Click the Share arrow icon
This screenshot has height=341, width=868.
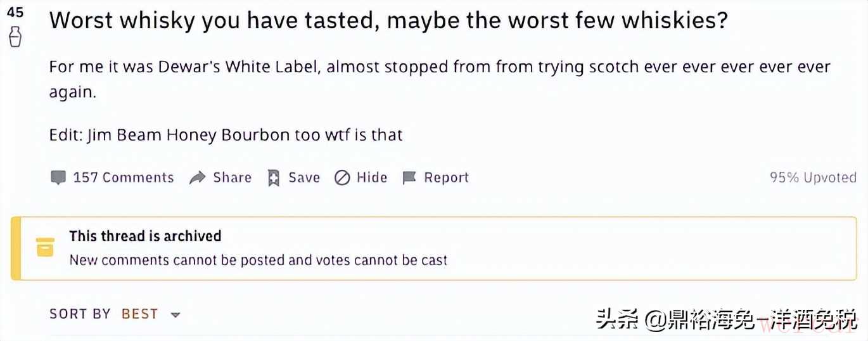(x=198, y=177)
